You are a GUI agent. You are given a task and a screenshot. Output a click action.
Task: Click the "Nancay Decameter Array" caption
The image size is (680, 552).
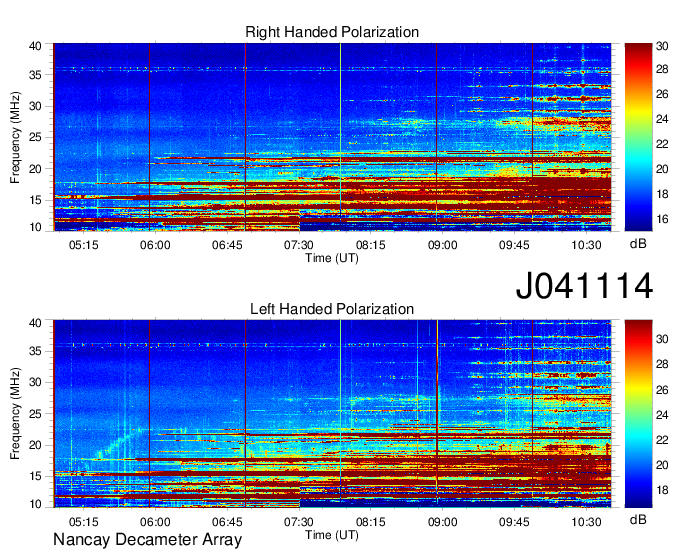coord(147,539)
